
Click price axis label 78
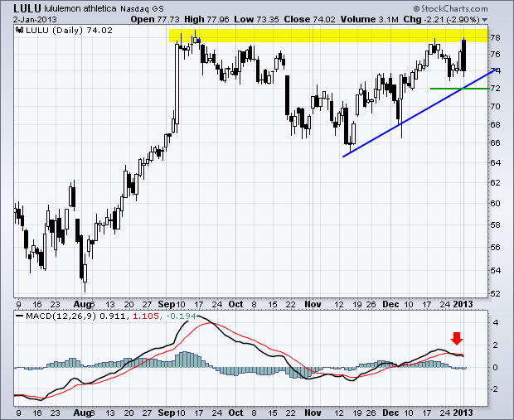pyautogui.click(x=496, y=38)
